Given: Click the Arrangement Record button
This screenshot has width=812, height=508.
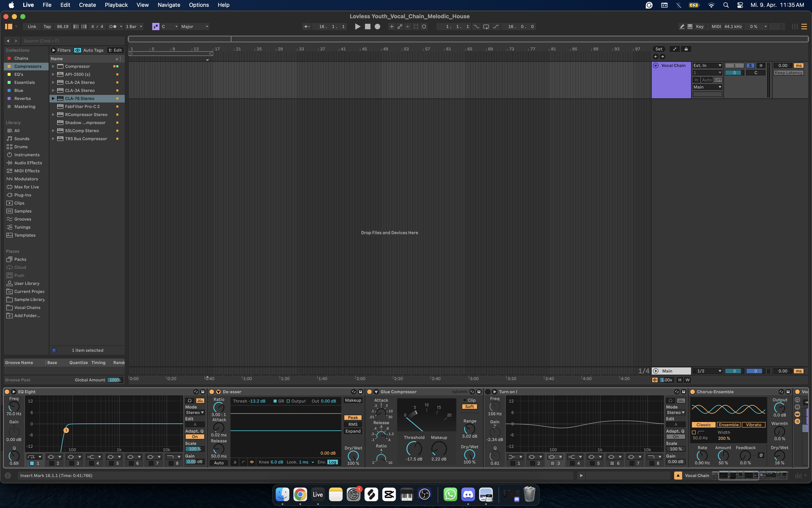Looking at the screenshot, I should (x=377, y=27).
